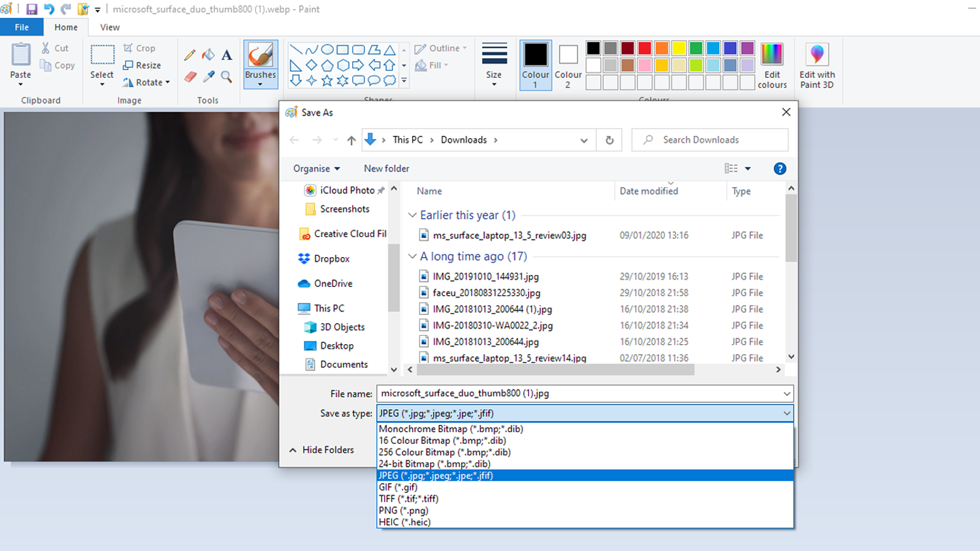
Task: Select the Colour picker eyedropper tool
Action: tap(209, 77)
